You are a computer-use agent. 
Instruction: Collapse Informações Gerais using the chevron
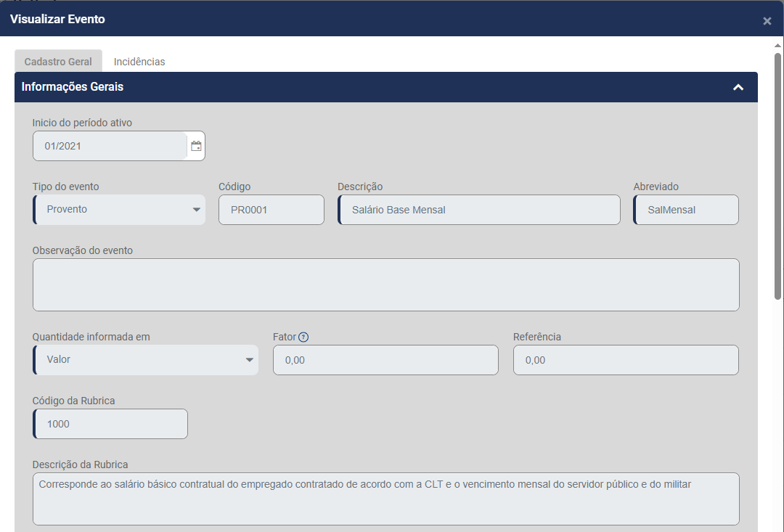pyautogui.click(x=738, y=87)
